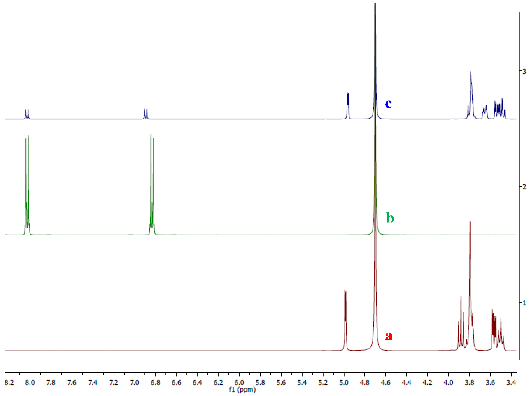Select the 4.0 ppm axis tick label

[448, 382]
